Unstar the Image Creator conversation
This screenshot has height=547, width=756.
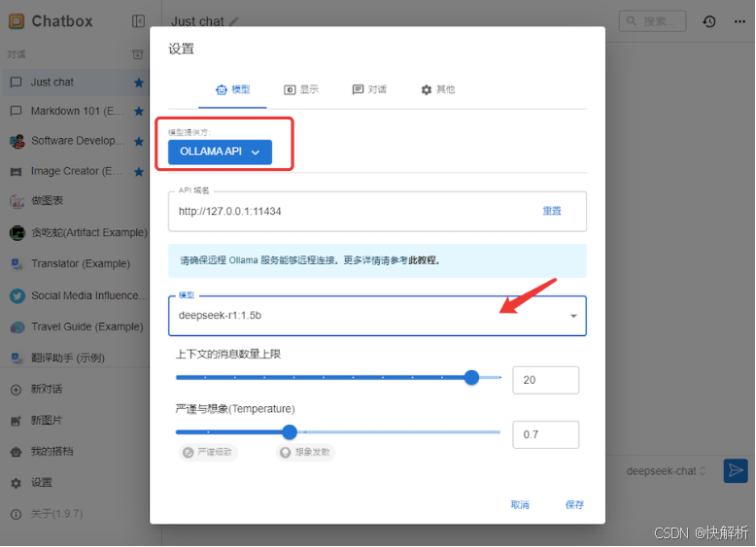tap(139, 172)
